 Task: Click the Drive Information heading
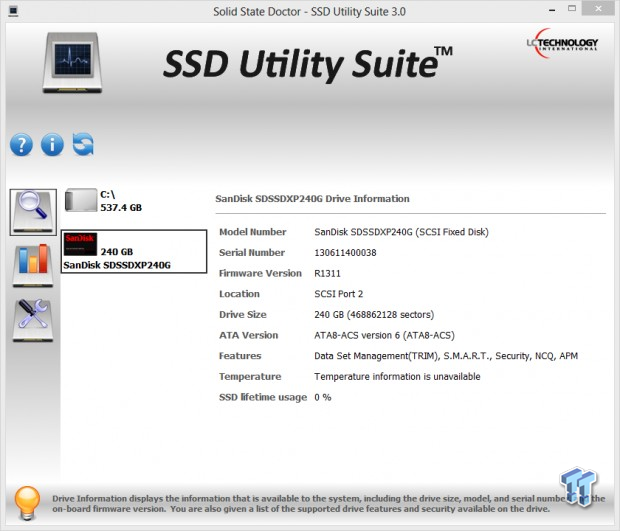pyautogui.click(x=312, y=198)
